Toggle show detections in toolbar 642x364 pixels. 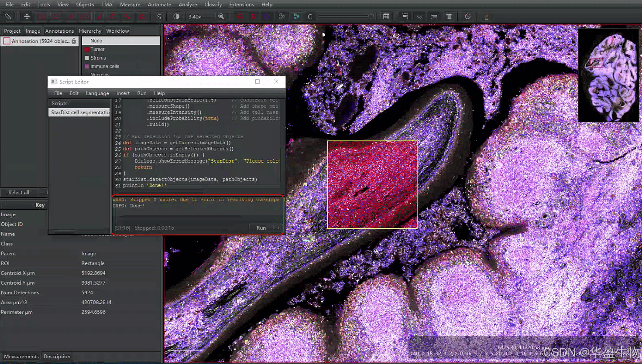coord(282,17)
